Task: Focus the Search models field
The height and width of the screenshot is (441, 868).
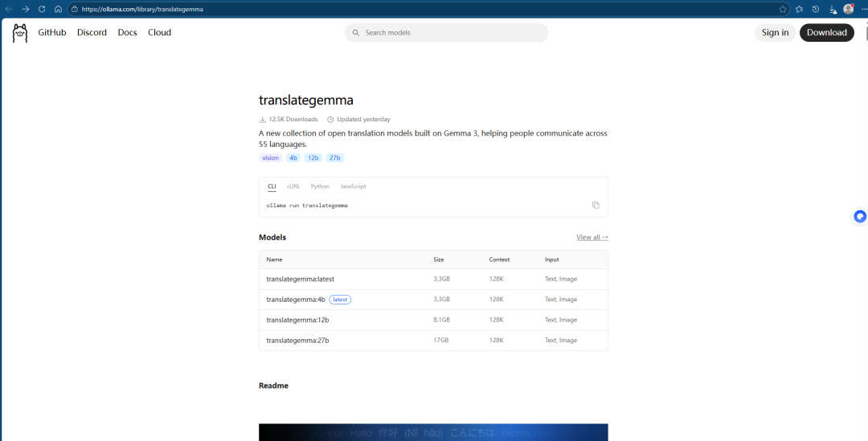Action: (x=446, y=33)
